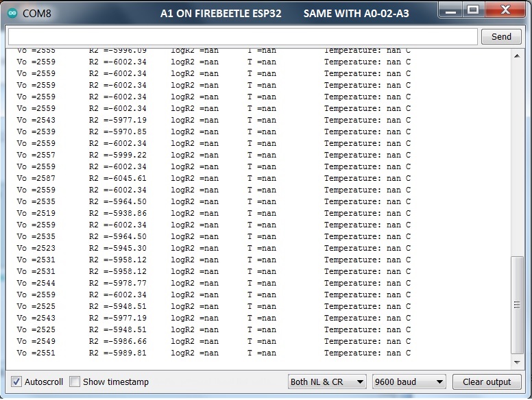Screen dimensions: 532x400
Task: Maximize the COM8 serial monitor window
Action: tap(473, 10)
